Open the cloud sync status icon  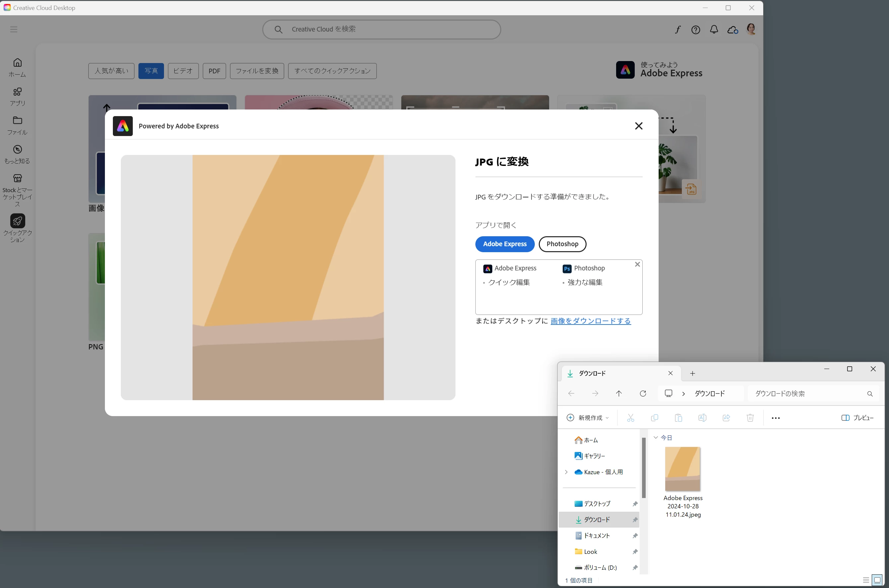tap(732, 30)
